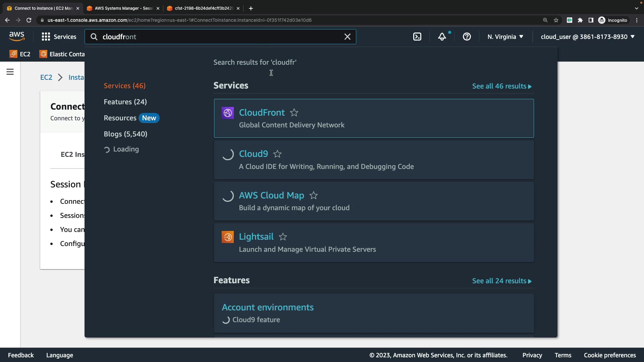Toggle favorite star for Cloud9
This screenshot has width=644, height=362.
click(277, 154)
